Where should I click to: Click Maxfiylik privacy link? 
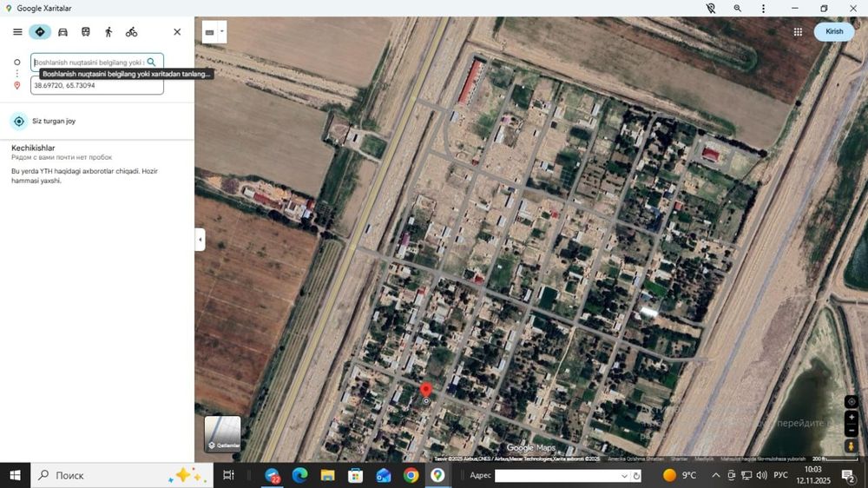tap(704, 458)
